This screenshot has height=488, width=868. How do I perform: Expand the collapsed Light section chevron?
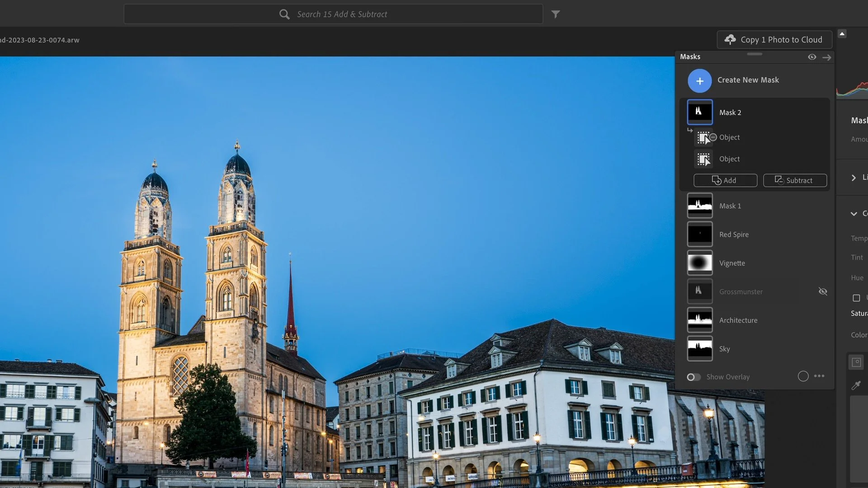854,178
